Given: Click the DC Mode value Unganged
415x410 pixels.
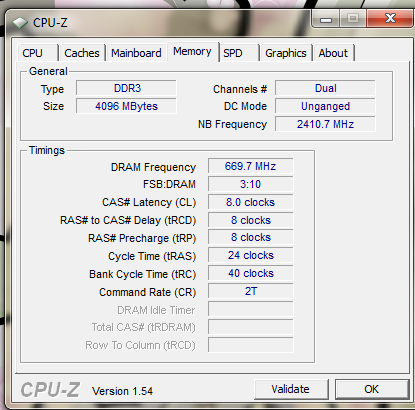Looking at the screenshot, I should pyautogui.click(x=325, y=106).
